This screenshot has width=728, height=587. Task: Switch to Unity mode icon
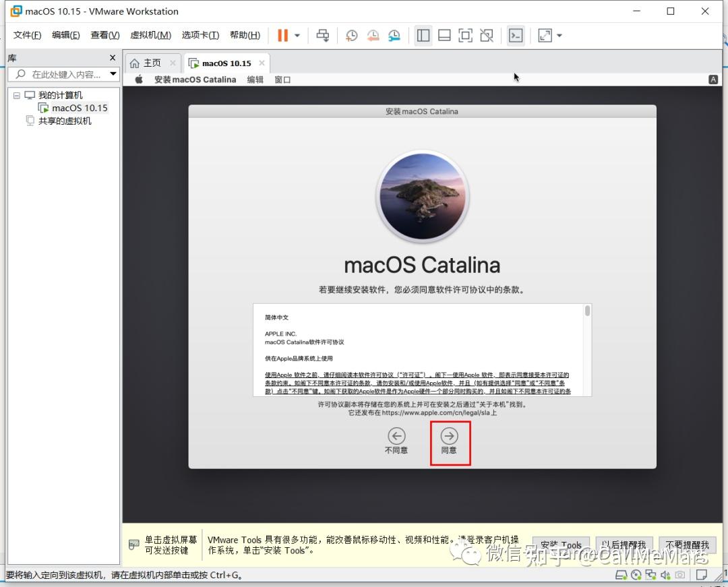coord(487,35)
